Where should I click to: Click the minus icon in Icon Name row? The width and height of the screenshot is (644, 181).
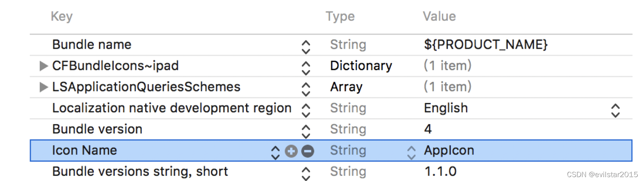coord(308,151)
